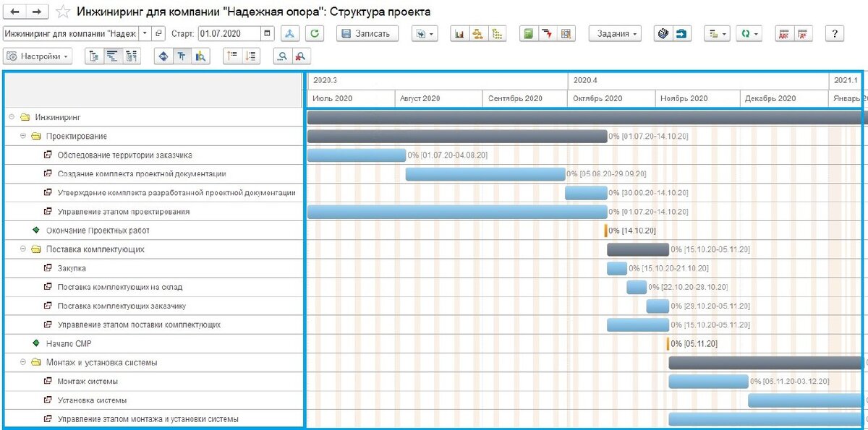Save project using Записать button
868x430 pixels.
click(x=366, y=33)
